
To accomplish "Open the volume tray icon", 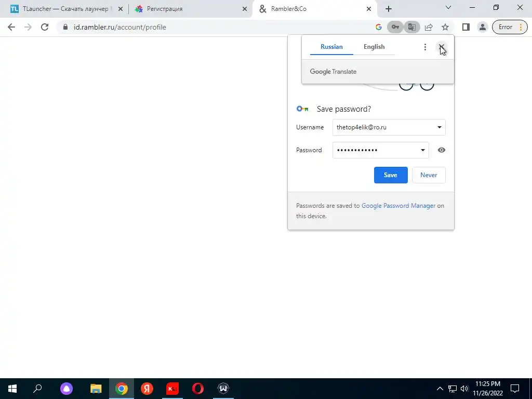I will tap(464, 389).
